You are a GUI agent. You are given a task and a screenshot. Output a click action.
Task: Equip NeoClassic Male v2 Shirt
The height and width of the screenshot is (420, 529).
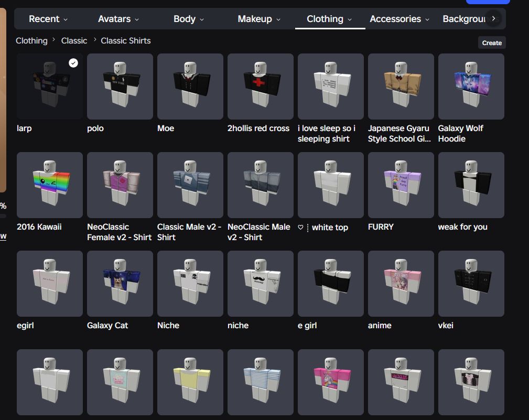(261, 185)
